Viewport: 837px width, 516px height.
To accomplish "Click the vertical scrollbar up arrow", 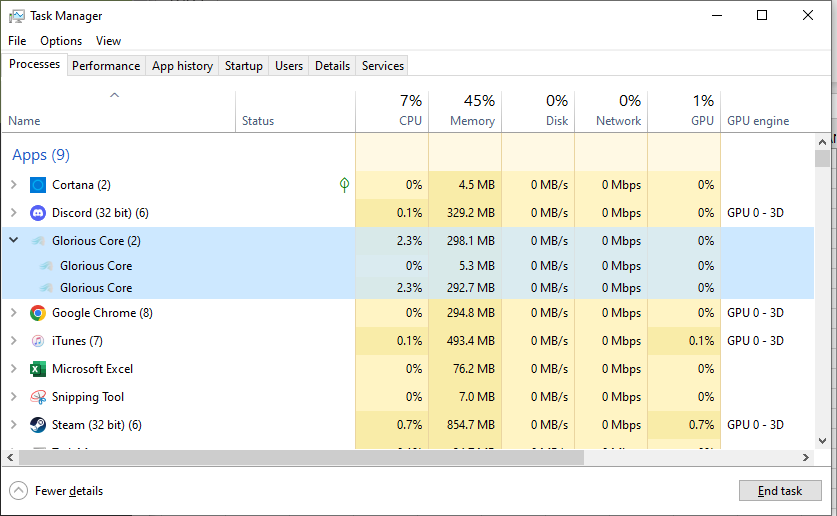I will (x=822, y=141).
